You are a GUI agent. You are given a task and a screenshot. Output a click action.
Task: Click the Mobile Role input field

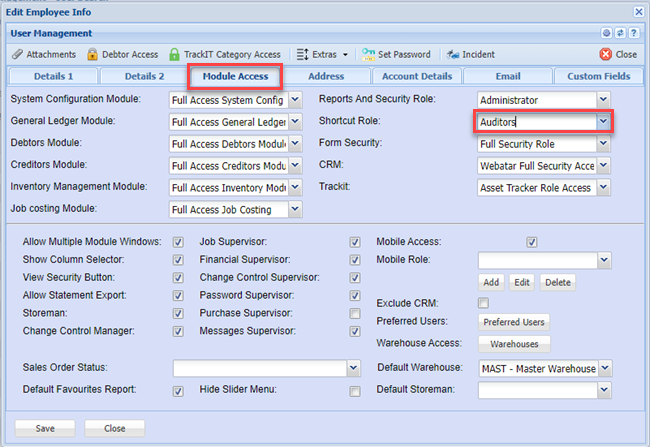536,260
